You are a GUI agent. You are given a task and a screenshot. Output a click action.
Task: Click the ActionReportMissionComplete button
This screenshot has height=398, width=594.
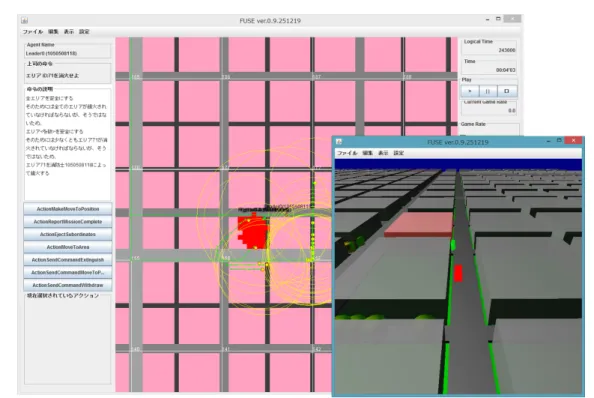pyautogui.click(x=68, y=222)
